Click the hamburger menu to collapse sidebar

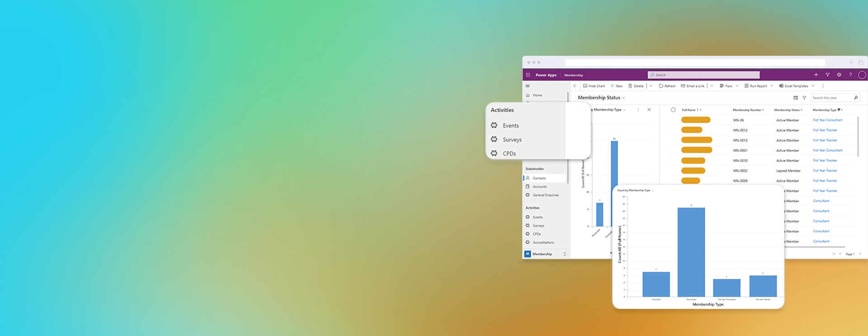527,86
